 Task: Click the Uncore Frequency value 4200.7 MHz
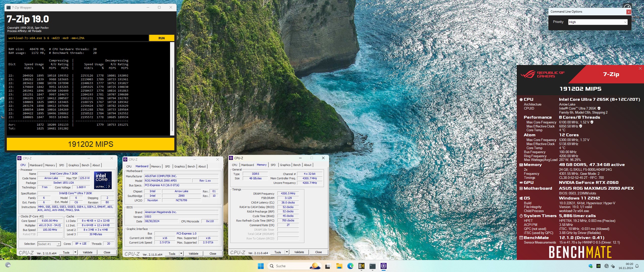pos(310,183)
